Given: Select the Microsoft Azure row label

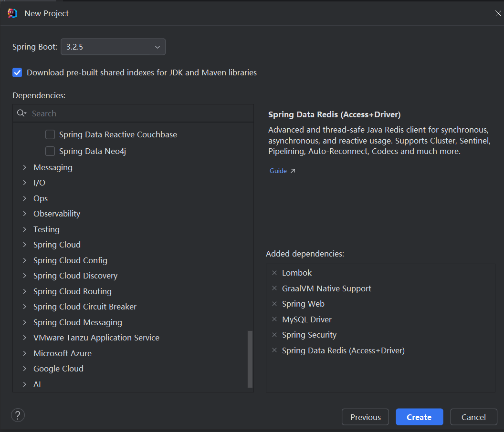Looking at the screenshot, I should tap(63, 353).
